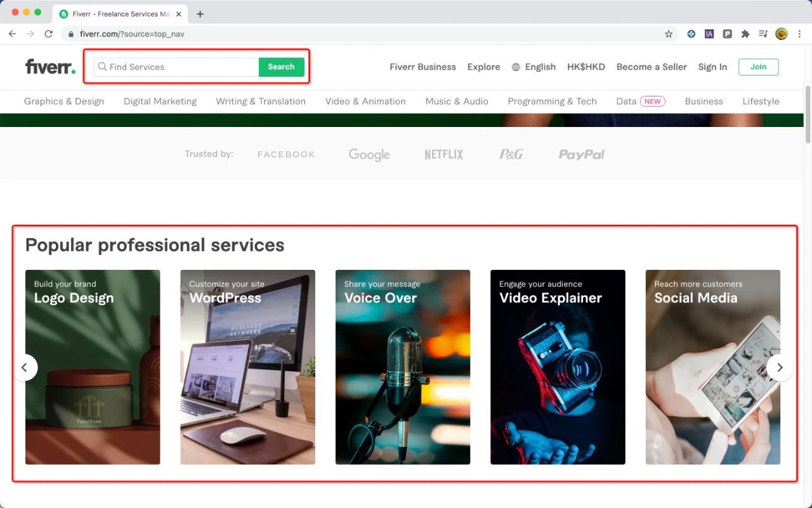Show previous services with left arrow

[x=25, y=367]
